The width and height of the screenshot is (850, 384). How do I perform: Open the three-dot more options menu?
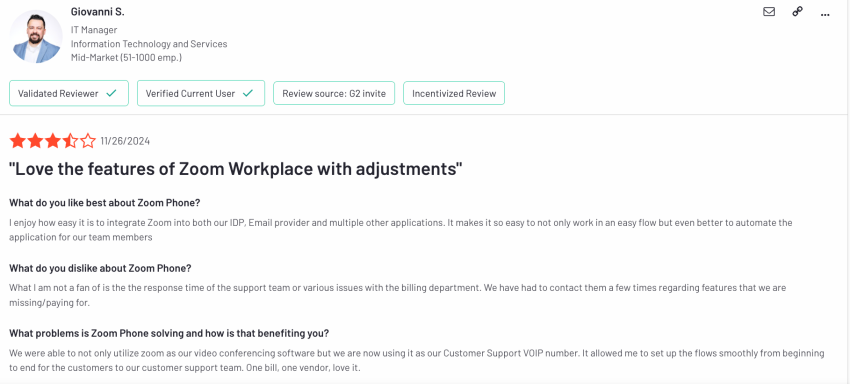point(825,15)
